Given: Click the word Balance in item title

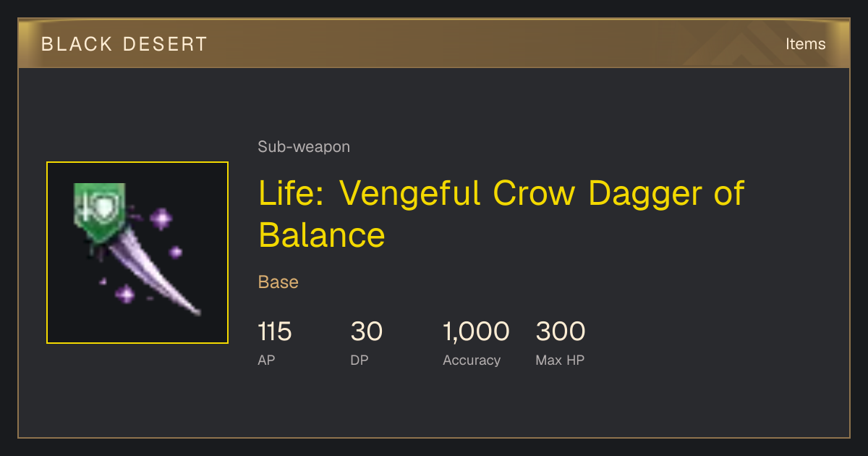Looking at the screenshot, I should [322, 235].
